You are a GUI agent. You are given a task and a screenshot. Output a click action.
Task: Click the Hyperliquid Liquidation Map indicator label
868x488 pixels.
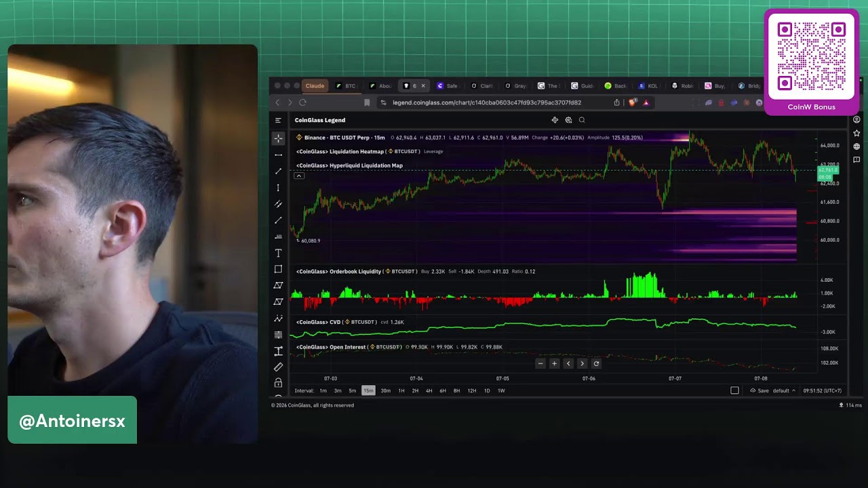pyautogui.click(x=349, y=165)
